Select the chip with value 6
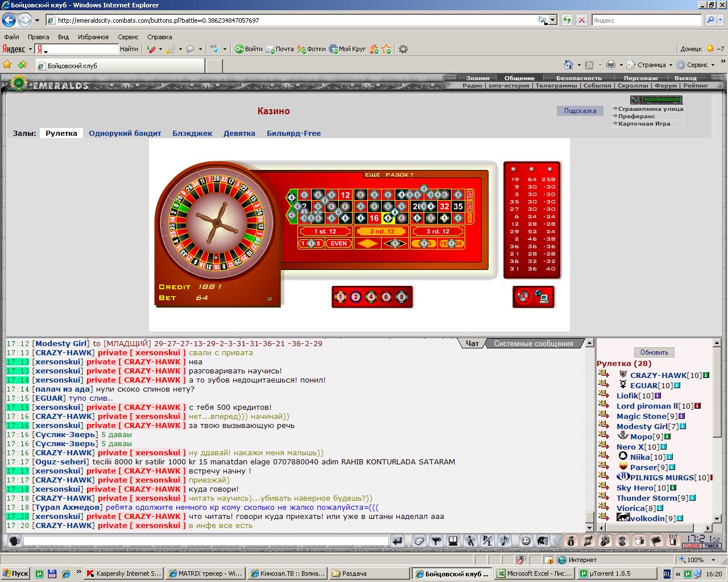This screenshot has width=728, height=582. [387, 297]
